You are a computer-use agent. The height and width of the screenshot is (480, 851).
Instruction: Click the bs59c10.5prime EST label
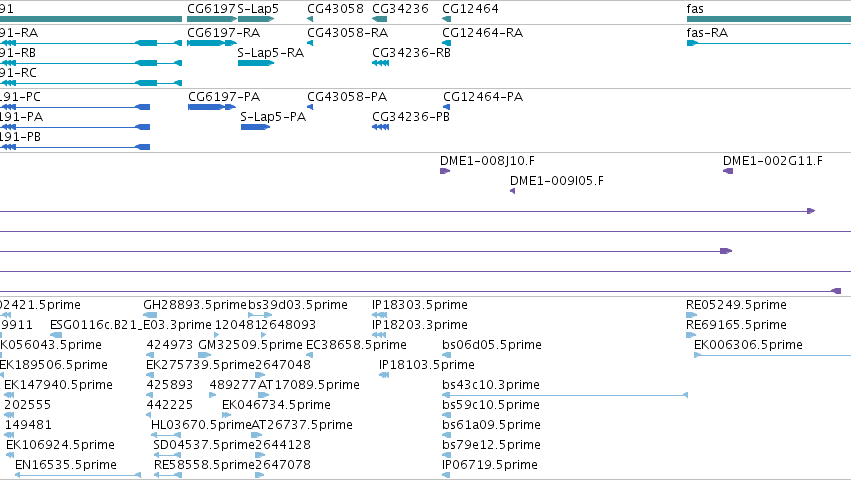point(491,405)
